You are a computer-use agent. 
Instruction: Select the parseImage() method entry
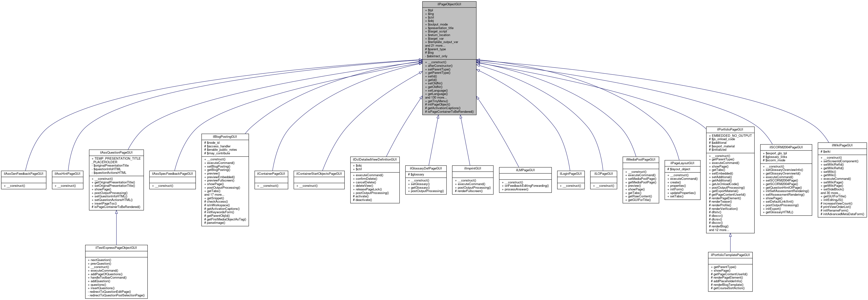215,223
